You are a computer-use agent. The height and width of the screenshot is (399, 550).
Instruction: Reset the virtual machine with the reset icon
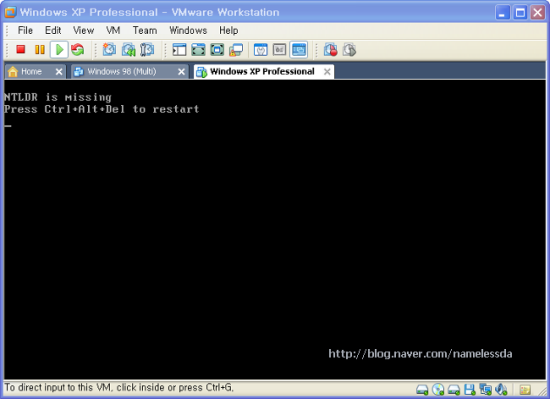click(78, 50)
